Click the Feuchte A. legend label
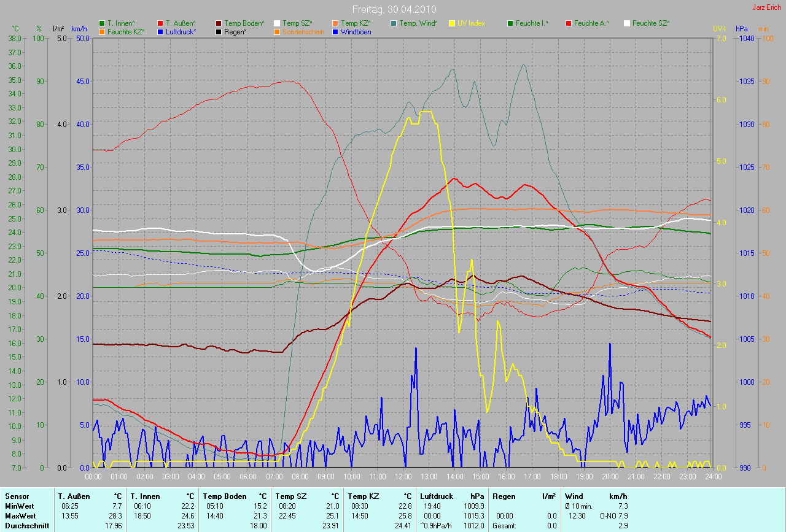The height and width of the screenshot is (532, 786). click(591, 23)
